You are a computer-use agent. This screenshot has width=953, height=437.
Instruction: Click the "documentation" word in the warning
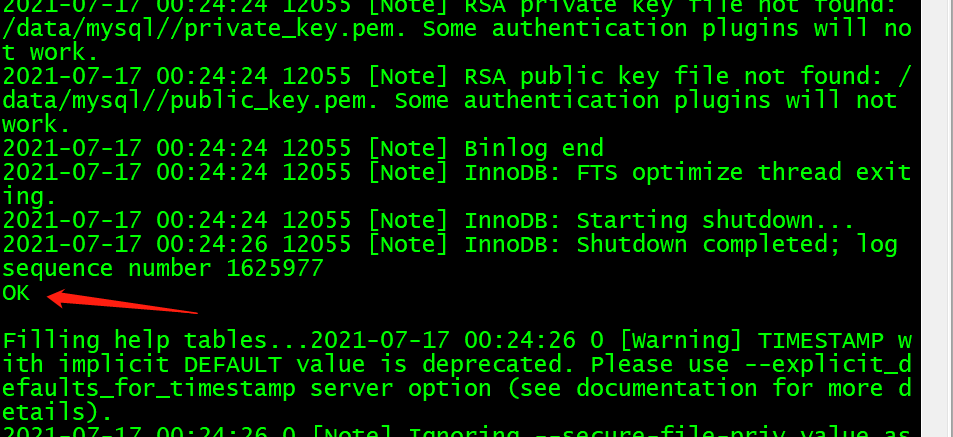point(667,389)
